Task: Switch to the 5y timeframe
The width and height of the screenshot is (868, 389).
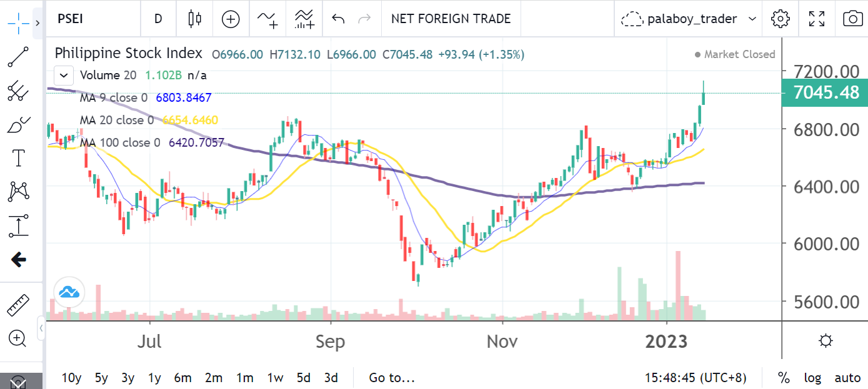Action: (x=101, y=378)
